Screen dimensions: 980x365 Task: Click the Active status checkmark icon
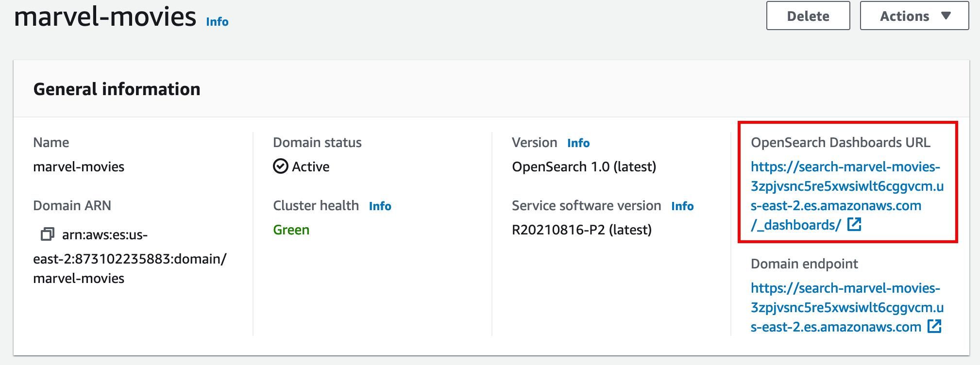(x=281, y=166)
